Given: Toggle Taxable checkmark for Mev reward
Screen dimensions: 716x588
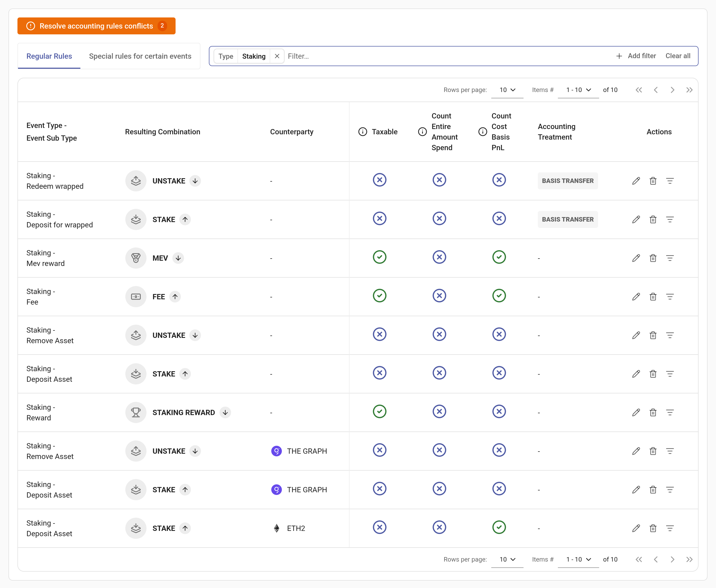Looking at the screenshot, I should click(379, 257).
